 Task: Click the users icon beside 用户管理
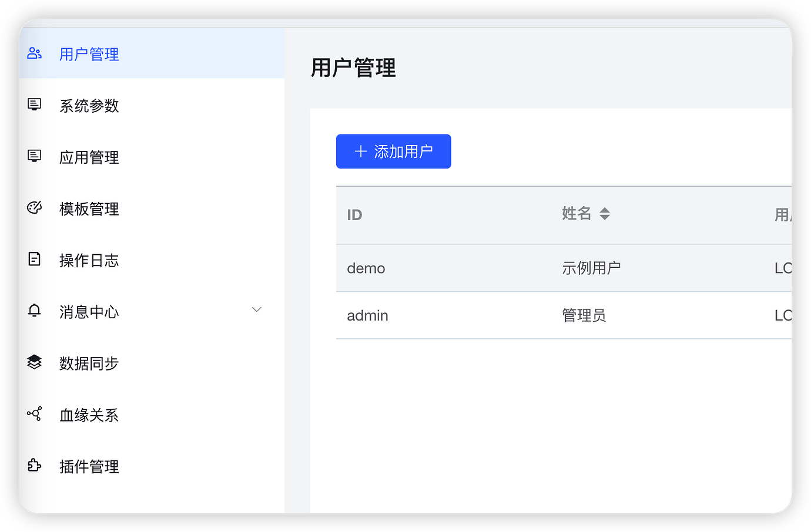35,53
